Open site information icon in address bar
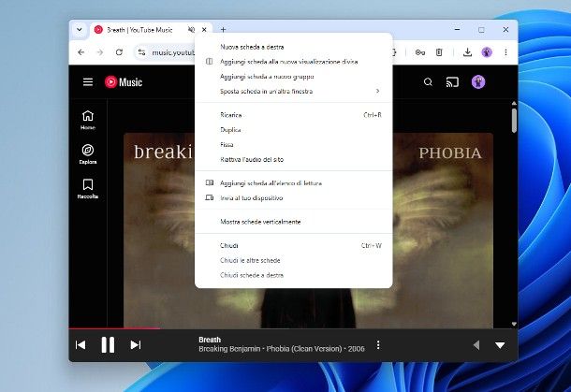Screen dimensions: 571x392 pyautogui.click(x=141, y=52)
